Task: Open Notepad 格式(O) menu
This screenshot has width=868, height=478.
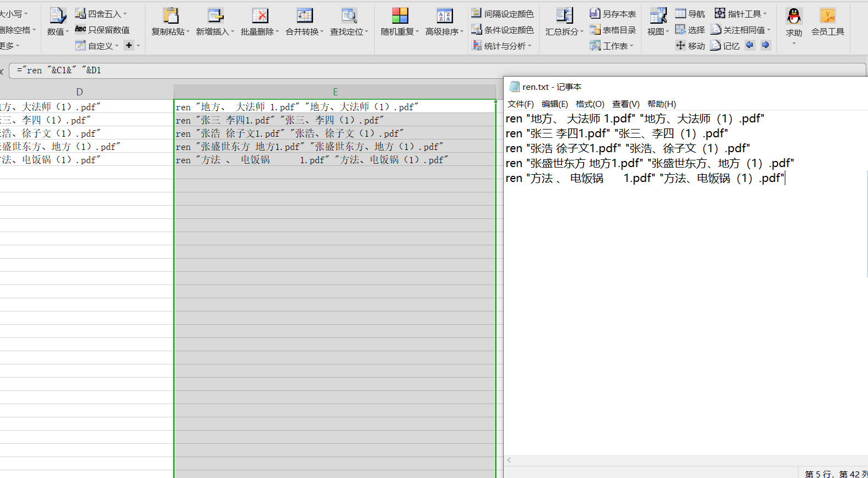Action: point(590,104)
